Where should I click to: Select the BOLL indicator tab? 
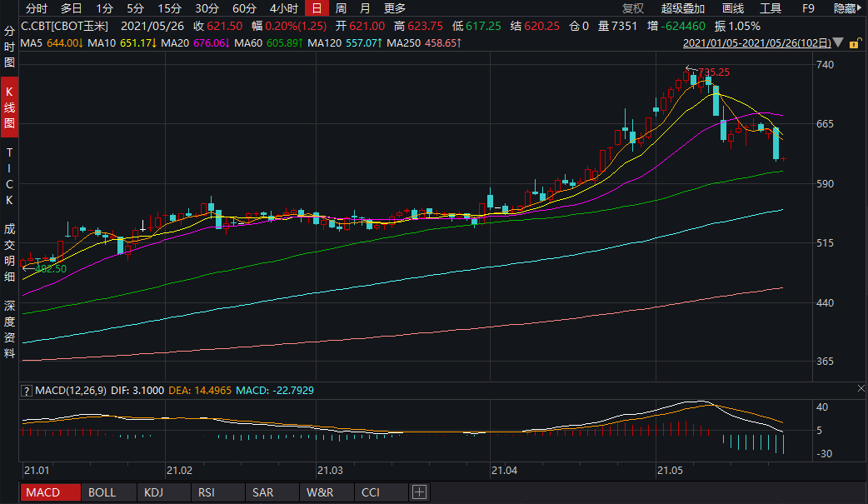click(102, 492)
